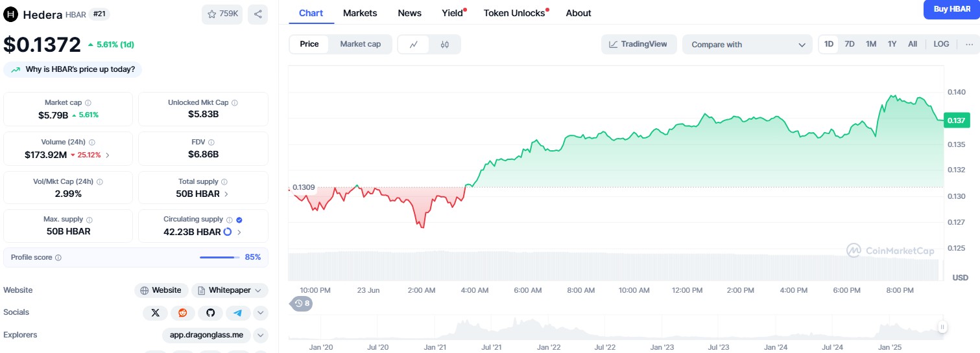Expand more explorers chevron
980x353 pixels.
pos(260,335)
